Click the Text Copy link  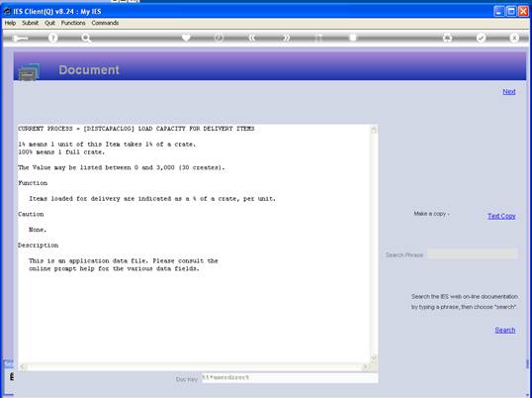pos(501,216)
